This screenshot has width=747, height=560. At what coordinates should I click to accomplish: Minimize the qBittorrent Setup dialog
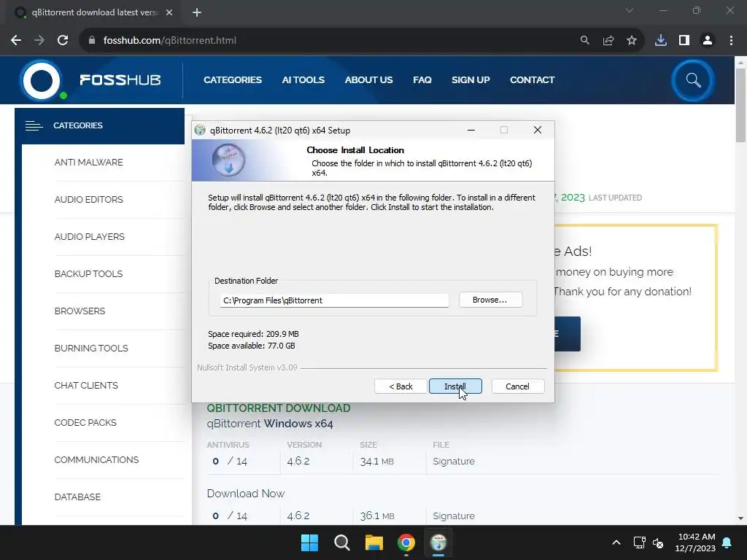[471, 130]
